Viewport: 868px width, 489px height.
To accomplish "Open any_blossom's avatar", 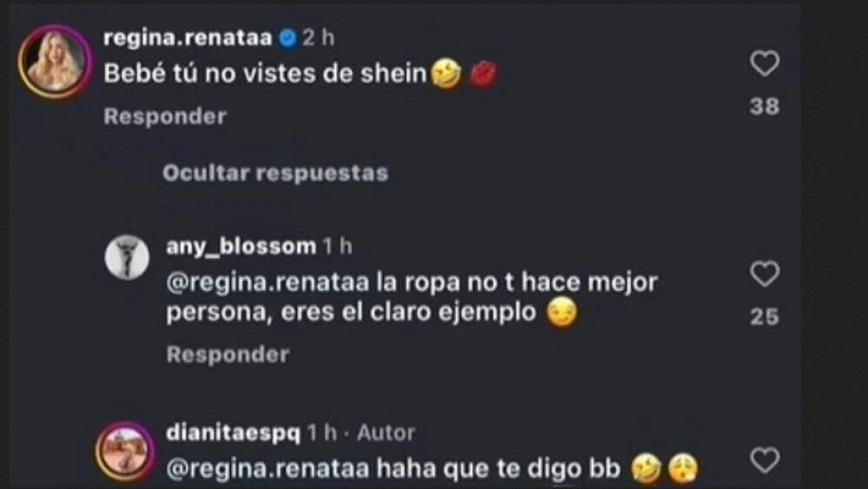I will click(127, 257).
